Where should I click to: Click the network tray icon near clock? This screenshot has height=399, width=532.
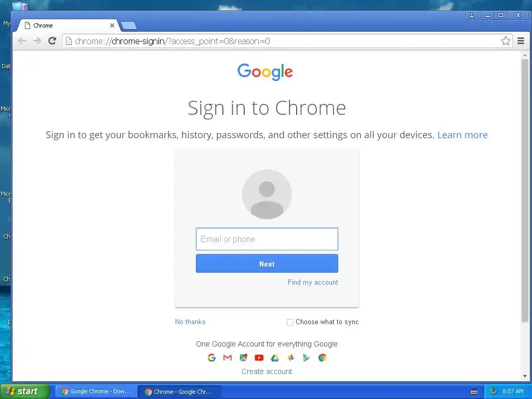click(494, 391)
